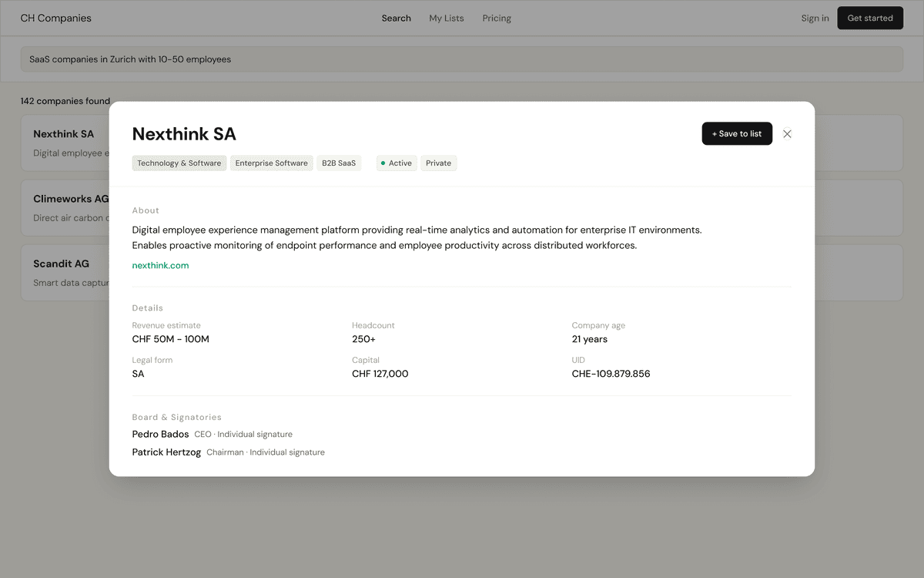924x578 pixels.
Task: Click the Details section heading
Action: point(148,308)
